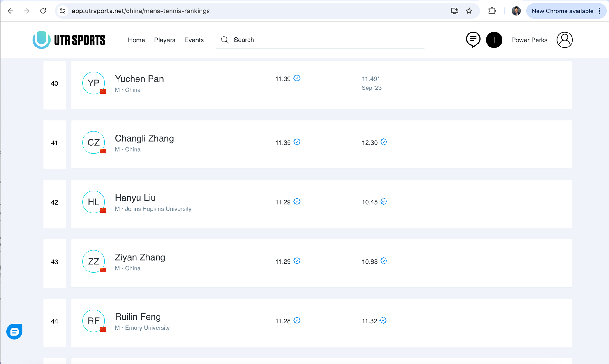
Task: Open the blue support chat widget
Action: (x=14, y=331)
